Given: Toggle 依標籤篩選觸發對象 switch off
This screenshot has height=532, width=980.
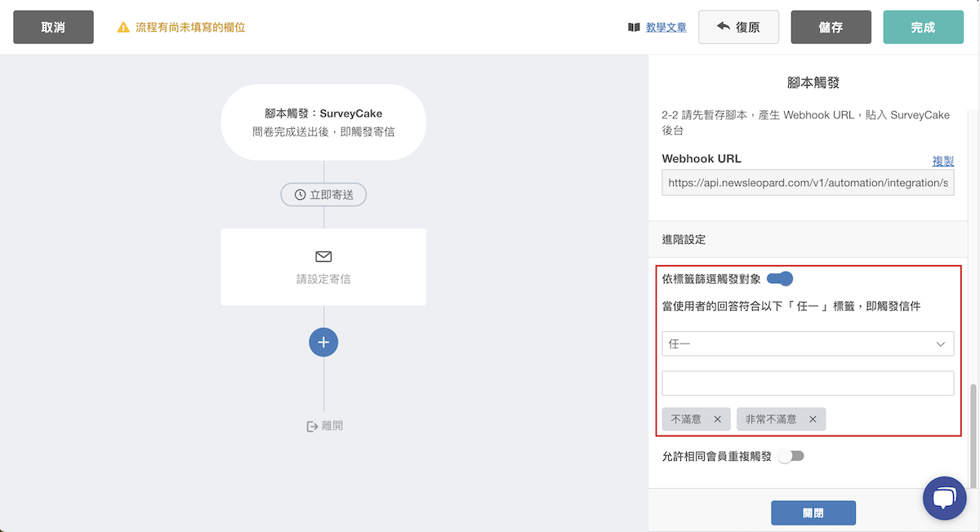Looking at the screenshot, I should click(x=780, y=279).
